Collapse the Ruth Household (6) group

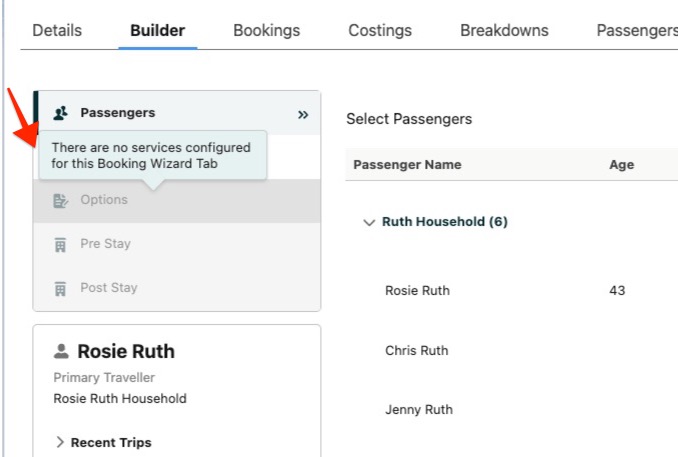(369, 222)
